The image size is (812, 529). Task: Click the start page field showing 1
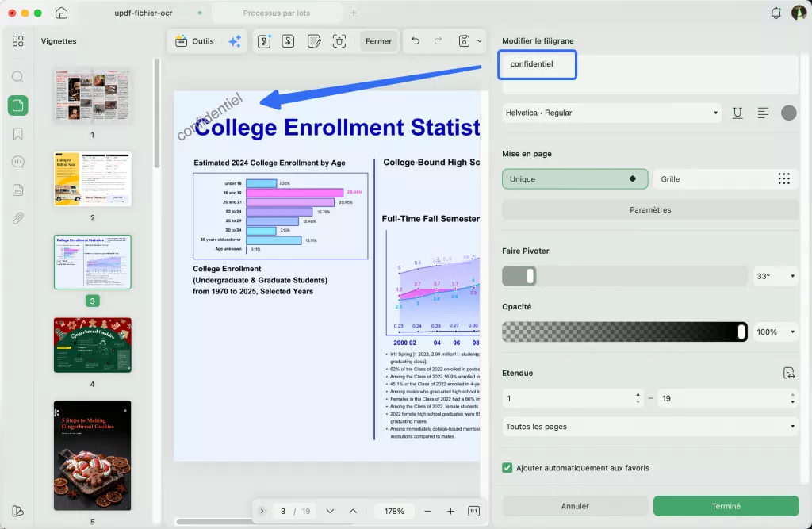pyautogui.click(x=573, y=398)
